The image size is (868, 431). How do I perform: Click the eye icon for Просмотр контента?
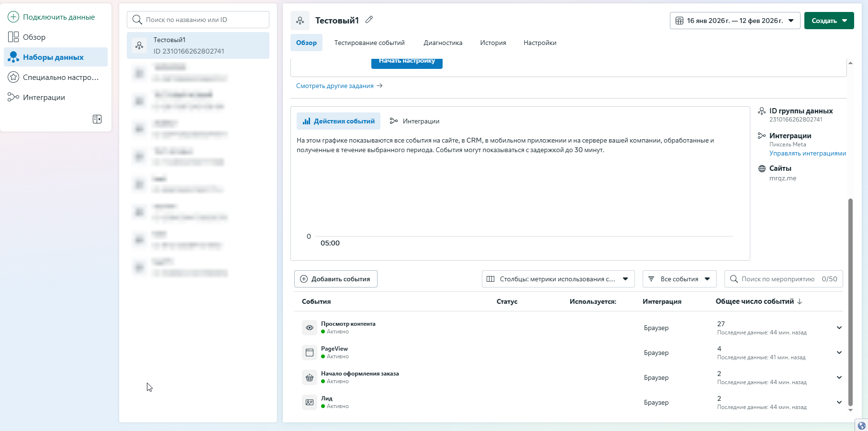[310, 328]
